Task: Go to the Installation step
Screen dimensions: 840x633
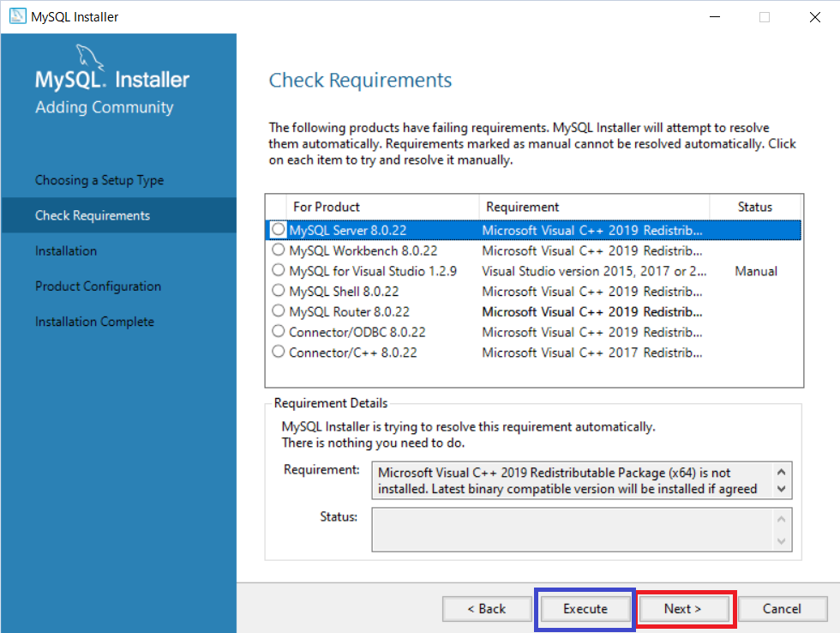Action: pyautogui.click(x=66, y=250)
